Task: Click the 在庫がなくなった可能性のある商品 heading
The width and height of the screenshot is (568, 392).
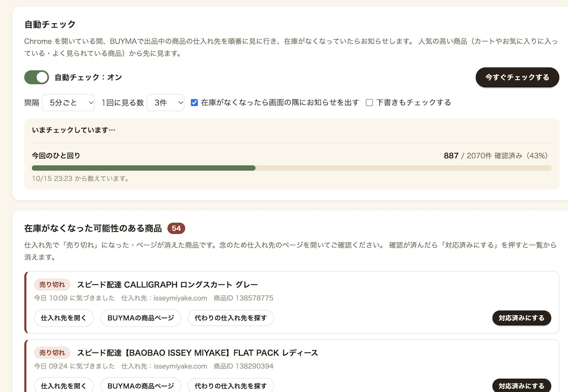Action: tap(93, 228)
